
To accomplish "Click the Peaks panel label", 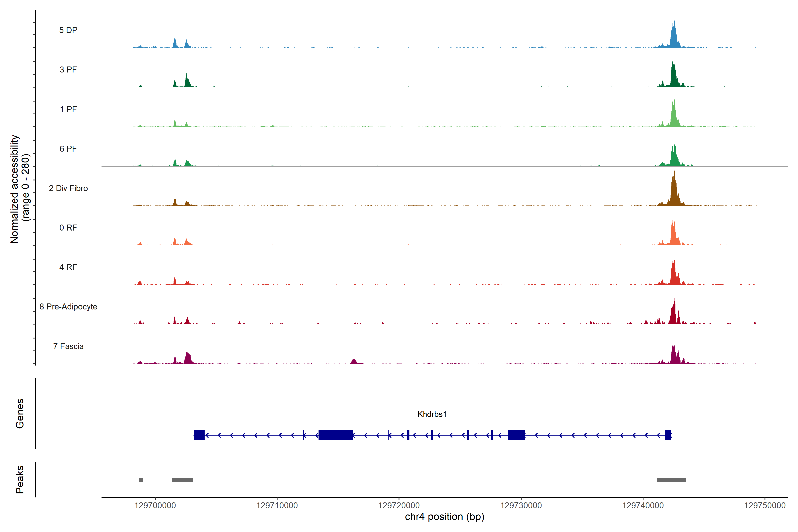I will click(20, 479).
